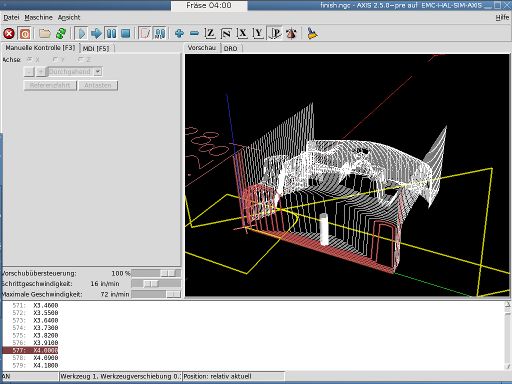Execute next line with the step arrow

pos(96,33)
